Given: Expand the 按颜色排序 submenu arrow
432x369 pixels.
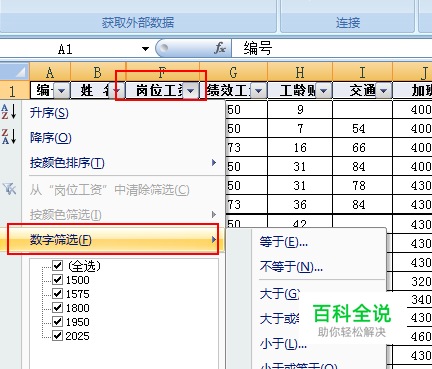Looking at the screenshot, I should tap(214, 163).
